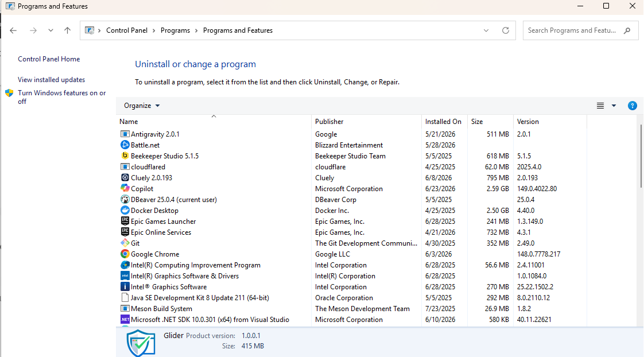Sort by the Version column header
644x357 pixels.
pos(550,121)
